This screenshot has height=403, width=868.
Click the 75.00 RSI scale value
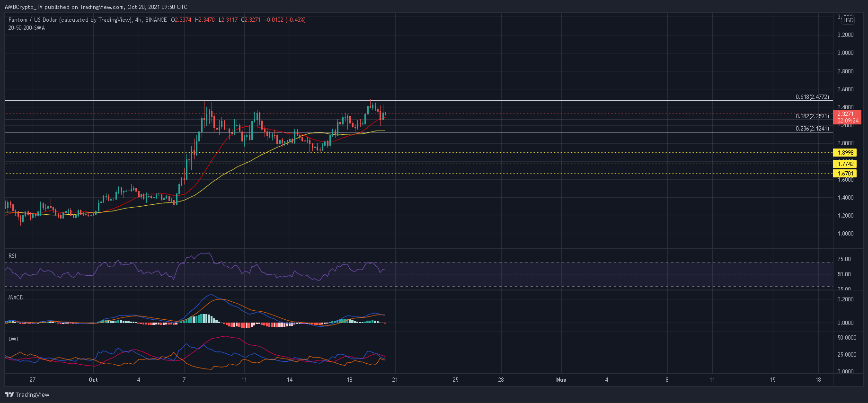click(x=844, y=259)
